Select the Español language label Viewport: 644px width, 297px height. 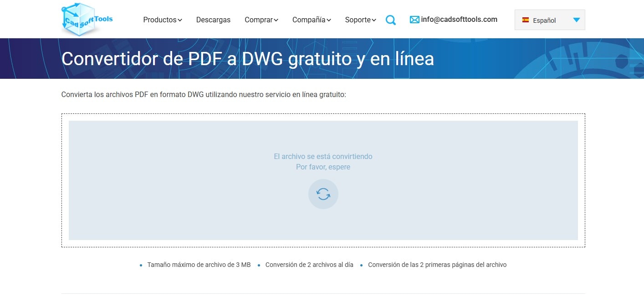click(x=544, y=20)
